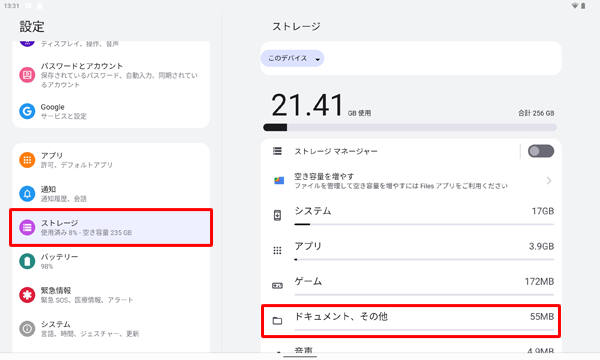The width and height of the screenshot is (600, 360).
Task: Tap the ストレージ page heading
Action: [296, 26]
